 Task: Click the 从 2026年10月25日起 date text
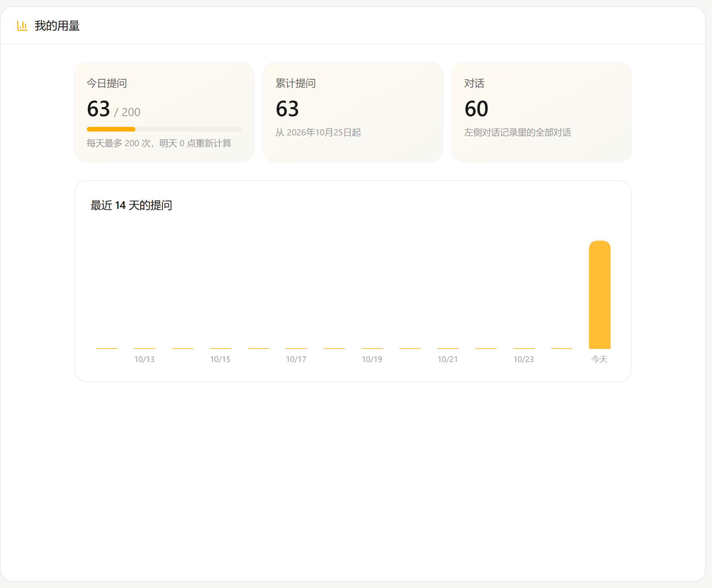pyautogui.click(x=318, y=132)
